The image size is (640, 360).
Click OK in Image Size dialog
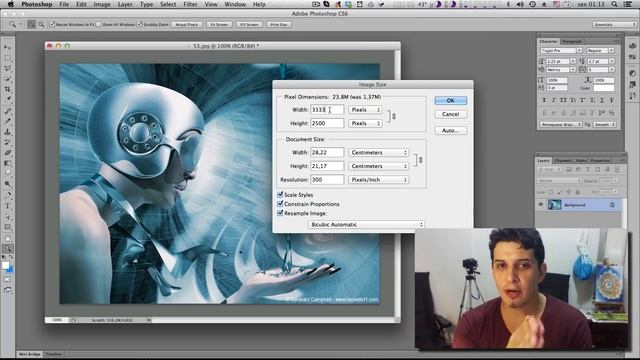(451, 100)
